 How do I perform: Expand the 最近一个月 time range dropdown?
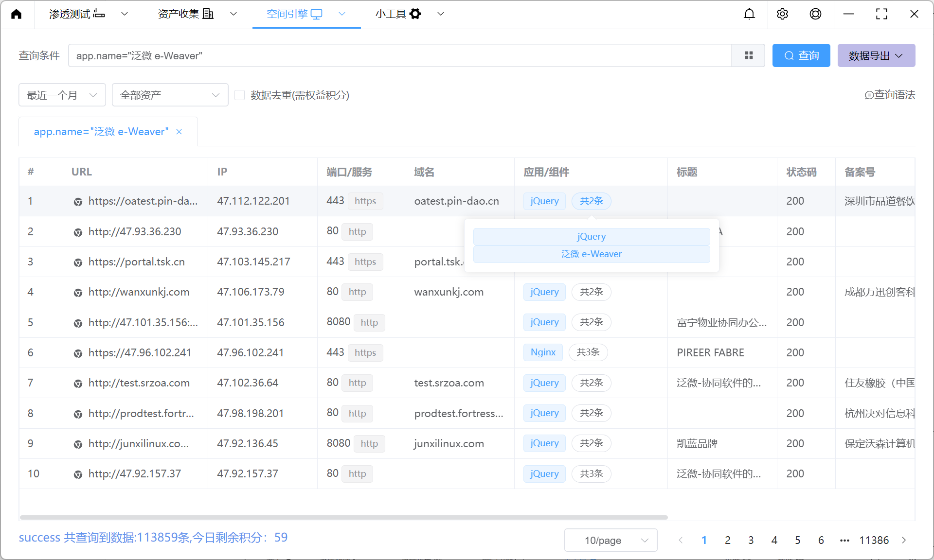click(x=62, y=95)
